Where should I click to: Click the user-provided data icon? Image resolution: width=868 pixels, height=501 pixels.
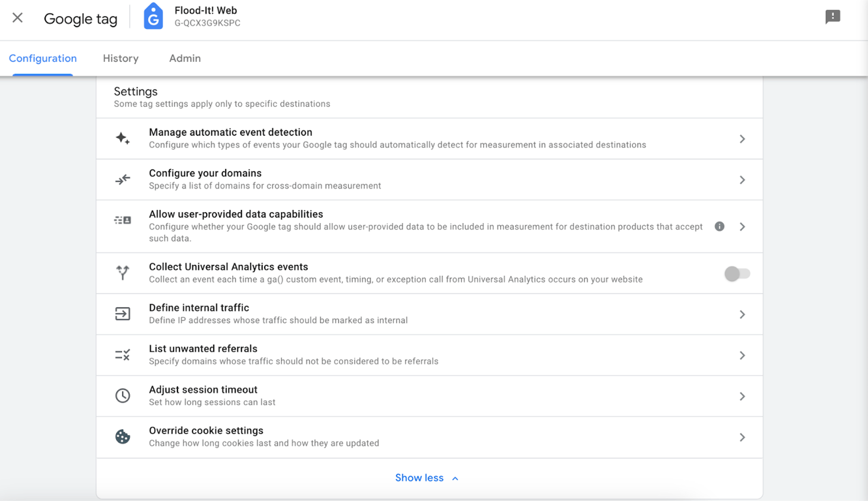click(123, 220)
